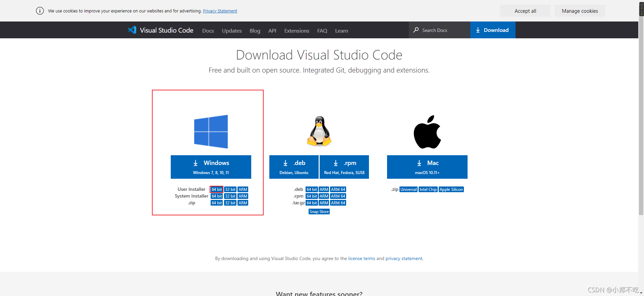Click the Search Docs field
Viewport: 644px width, 296px height.
(439, 30)
